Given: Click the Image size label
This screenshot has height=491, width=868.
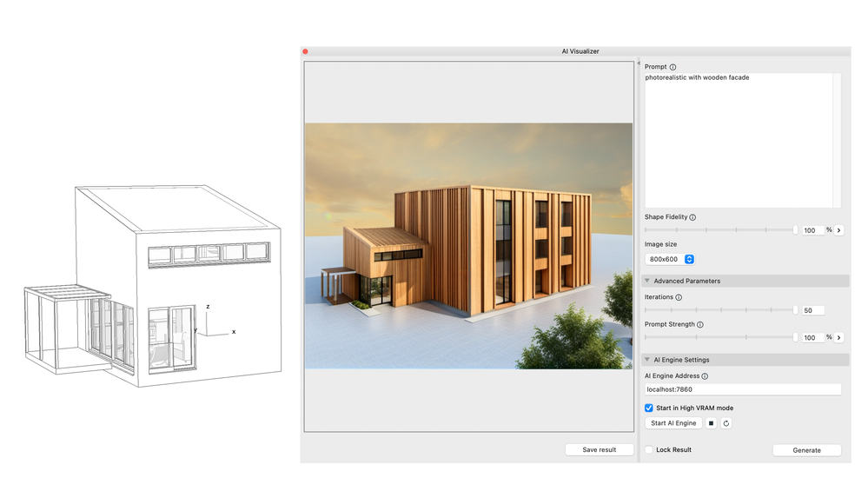Looking at the screenshot, I should pos(660,245).
